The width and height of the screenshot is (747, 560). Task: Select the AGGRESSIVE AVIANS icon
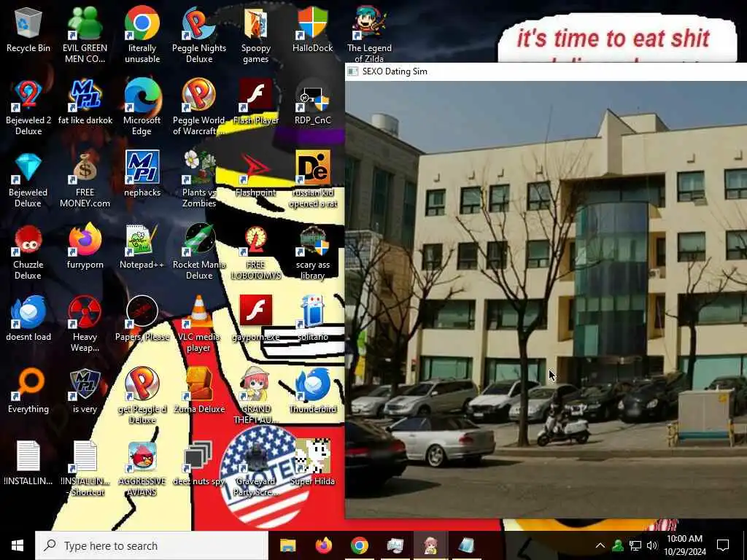142,469
